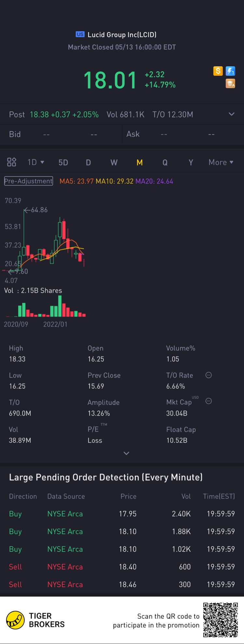
Task: Expand the post-market quote row chevron
Action: pos(232,114)
